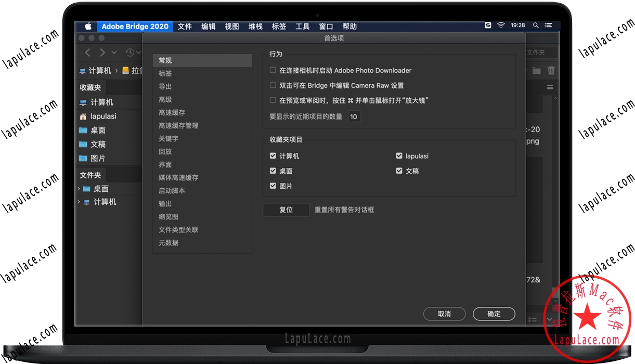Enable launching Adobe Photo Downloader when camera connects
Image resolution: width=635 pixels, height=364 pixels.
tap(273, 70)
